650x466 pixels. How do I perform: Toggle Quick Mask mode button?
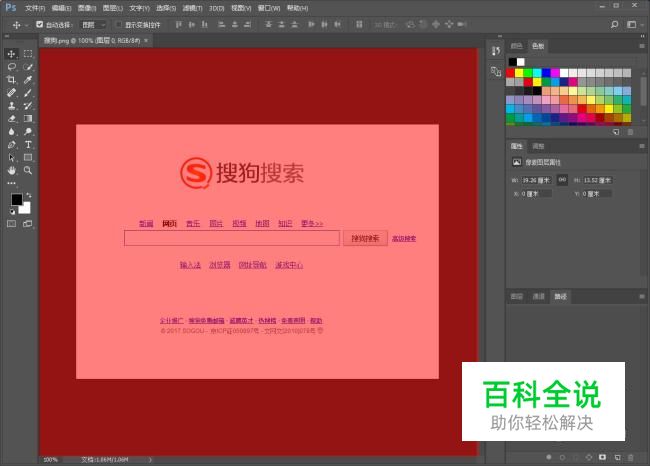click(11, 224)
